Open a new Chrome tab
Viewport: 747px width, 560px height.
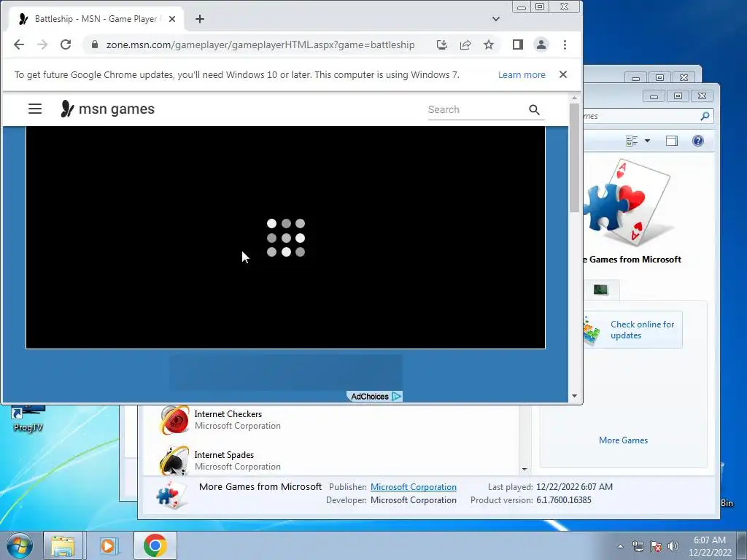coord(200,19)
